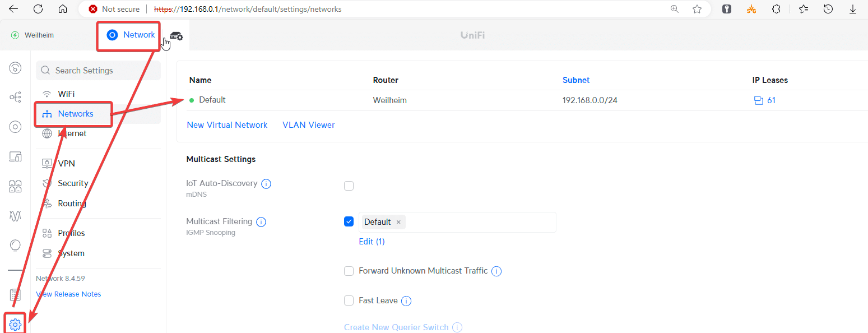Open the VLAN Viewer link
This screenshot has width=868, height=333.
pos(309,125)
